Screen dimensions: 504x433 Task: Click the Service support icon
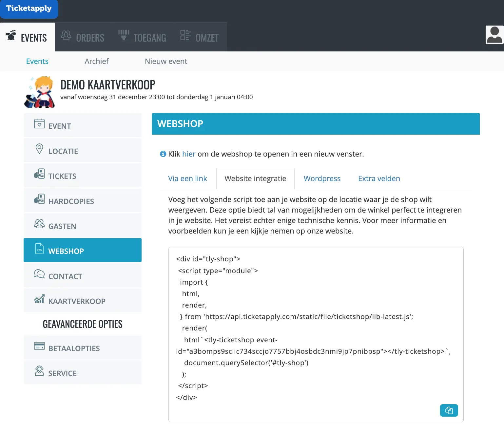(x=39, y=371)
